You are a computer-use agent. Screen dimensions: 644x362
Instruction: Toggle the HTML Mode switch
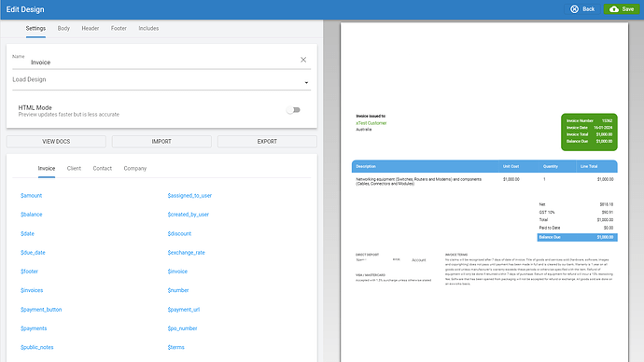point(293,110)
